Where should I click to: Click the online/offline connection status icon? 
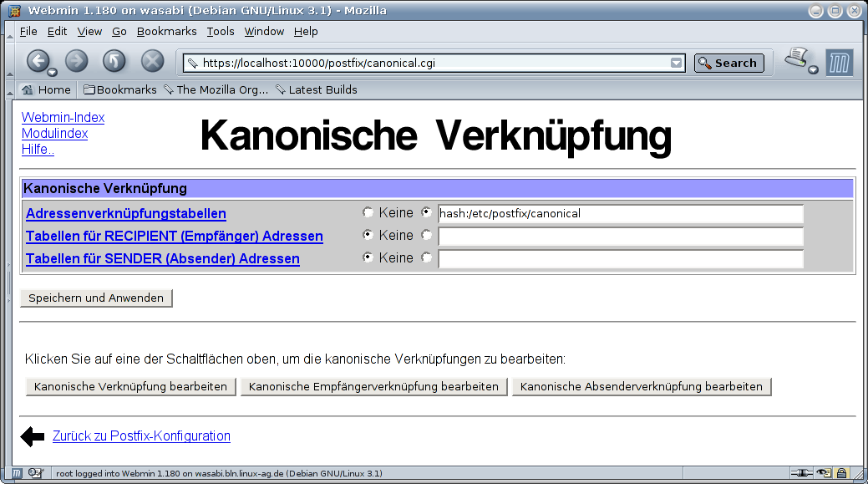801,473
